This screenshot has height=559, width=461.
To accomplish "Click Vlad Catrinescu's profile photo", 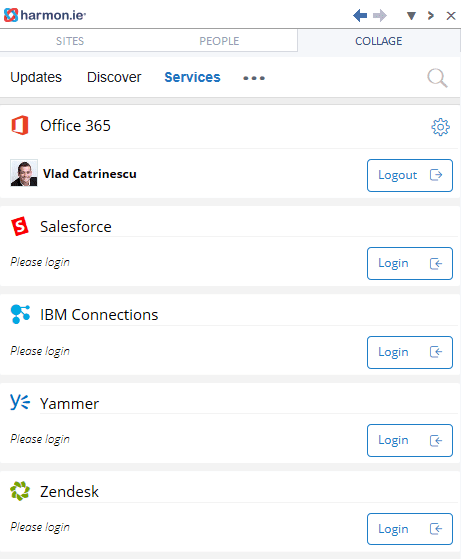I will [x=24, y=173].
